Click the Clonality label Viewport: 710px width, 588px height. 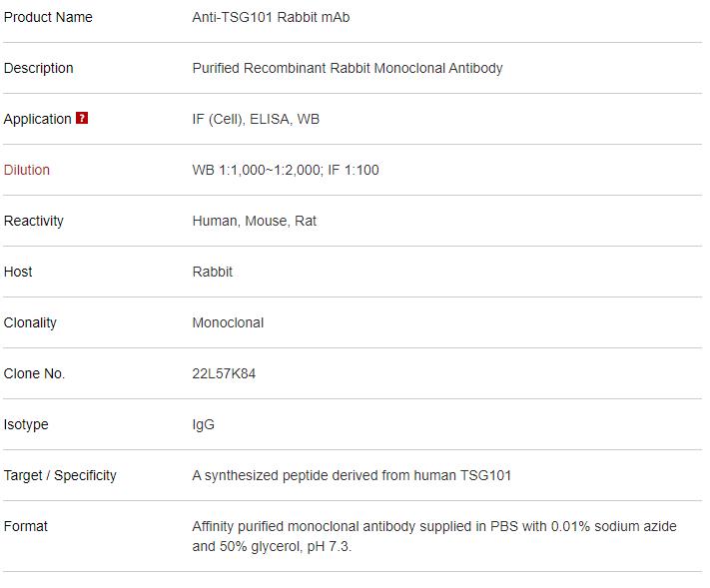[30, 322]
